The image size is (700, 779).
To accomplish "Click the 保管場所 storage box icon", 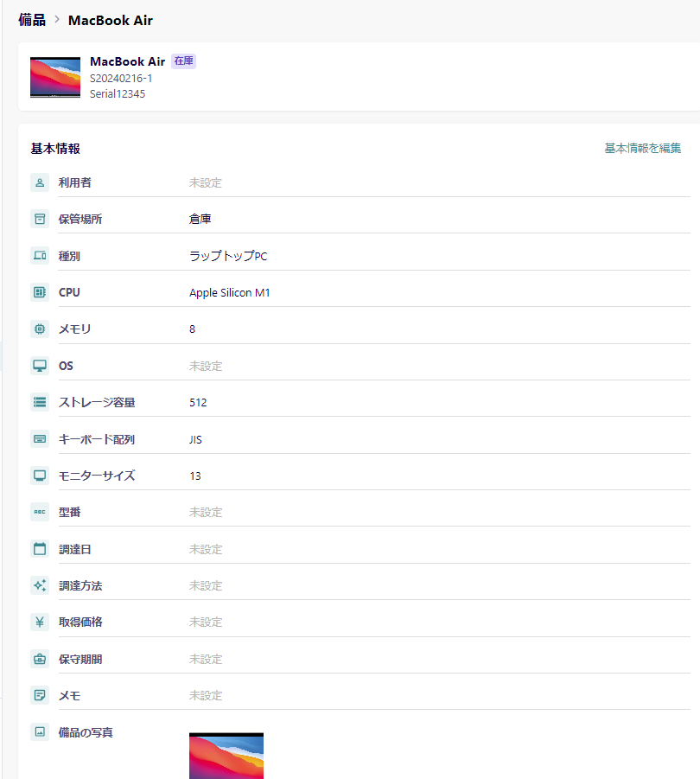I will coord(40,219).
